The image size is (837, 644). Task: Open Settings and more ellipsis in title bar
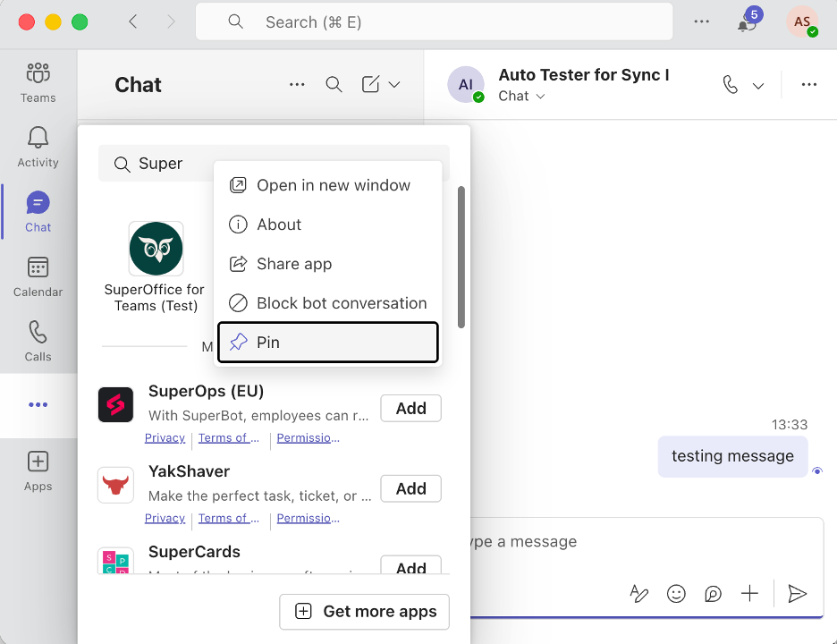[x=701, y=21]
